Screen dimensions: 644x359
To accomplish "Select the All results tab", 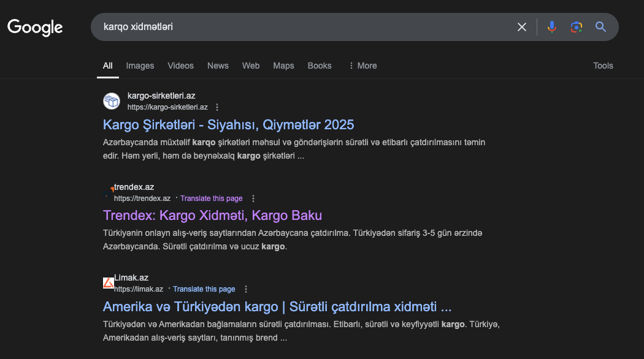I will [107, 66].
